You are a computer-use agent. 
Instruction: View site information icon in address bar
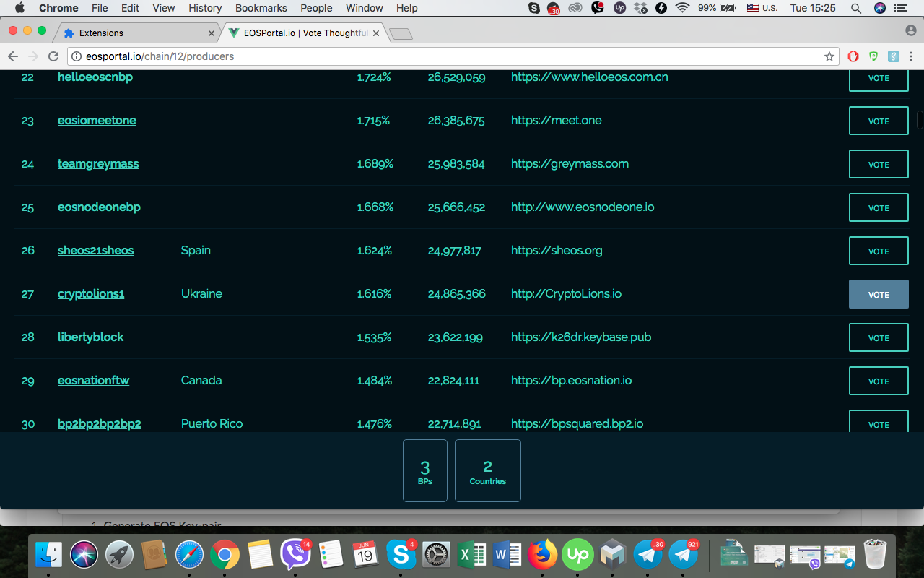(x=76, y=56)
